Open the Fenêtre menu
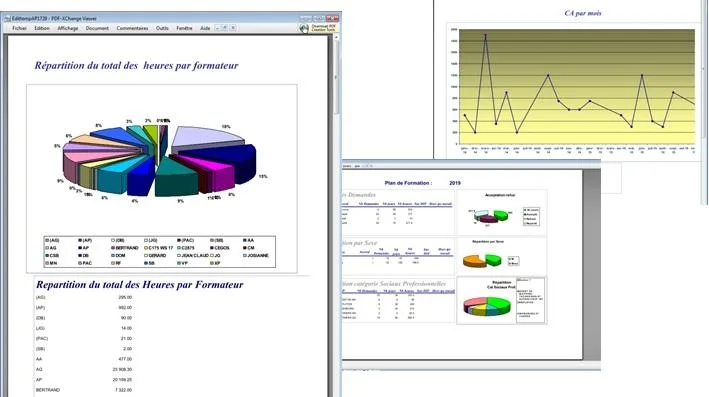 pyautogui.click(x=184, y=28)
